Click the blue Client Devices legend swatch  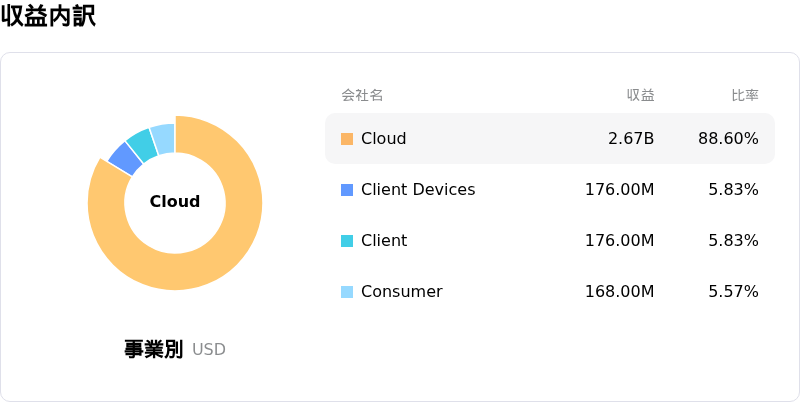pos(347,190)
